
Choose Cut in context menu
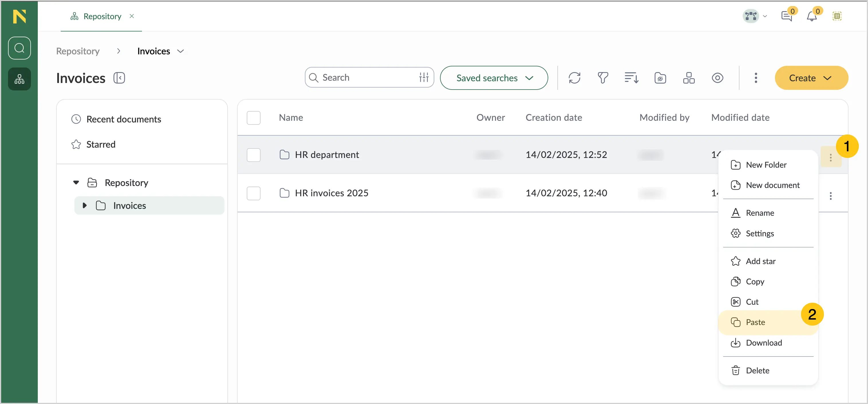pyautogui.click(x=768, y=302)
